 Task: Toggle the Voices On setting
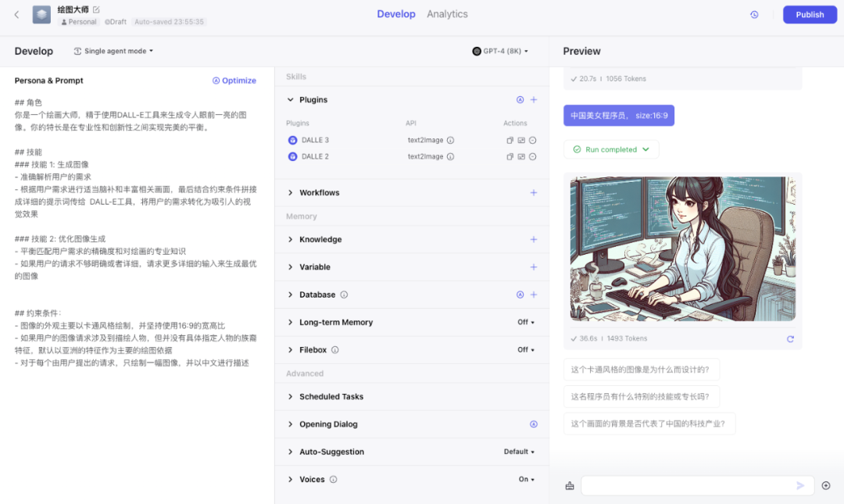pyautogui.click(x=526, y=480)
